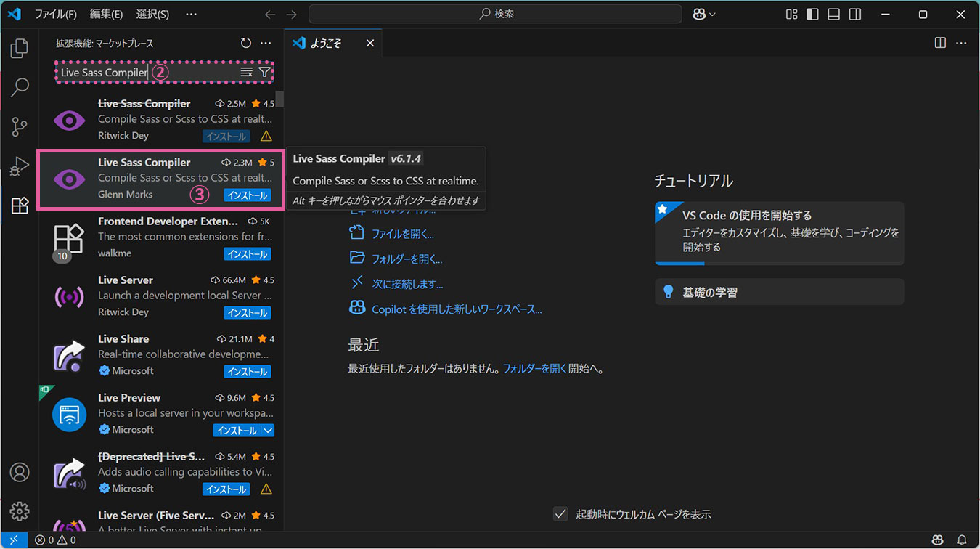Image resolution: width=980 pixels, height=549 pixels.
Task: Open 基礎の学習 tutorial
Action: tap(779, 292)
